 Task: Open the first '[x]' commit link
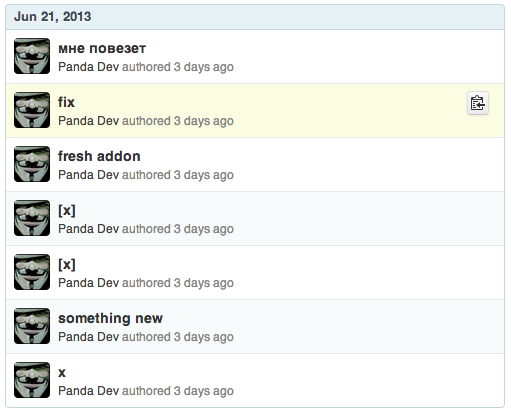pos(67,210)
